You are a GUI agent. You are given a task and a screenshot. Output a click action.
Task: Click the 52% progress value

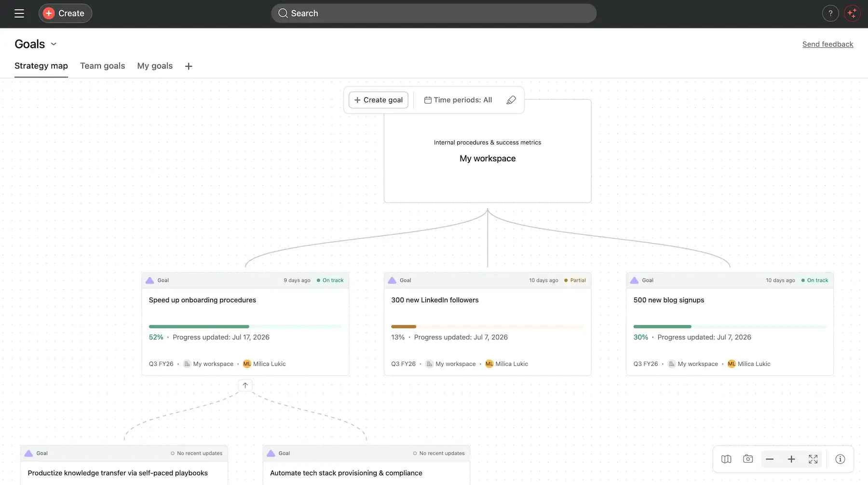tap(156, 337)
